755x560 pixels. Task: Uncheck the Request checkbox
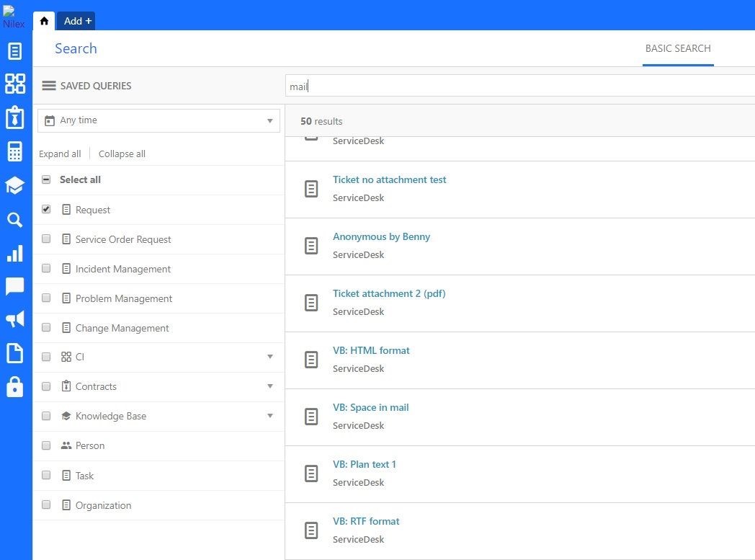point(46,209)
